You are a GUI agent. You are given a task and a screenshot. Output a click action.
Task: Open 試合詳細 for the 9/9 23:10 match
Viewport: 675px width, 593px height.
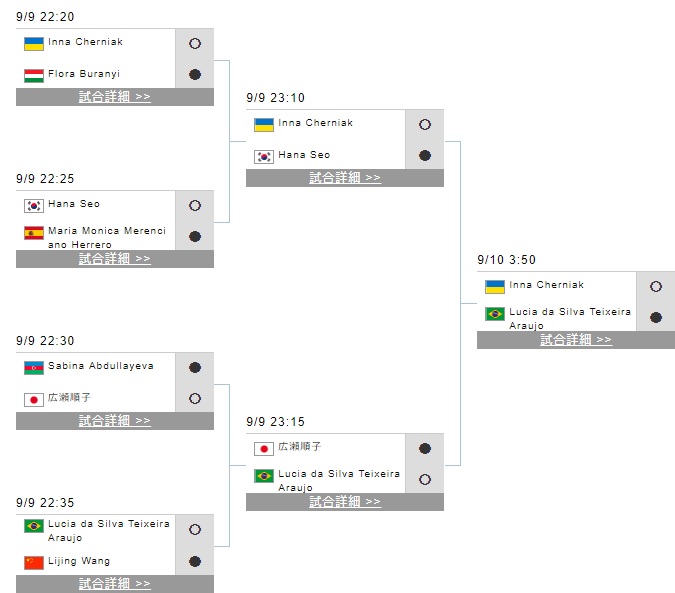[x=345, y=178]
